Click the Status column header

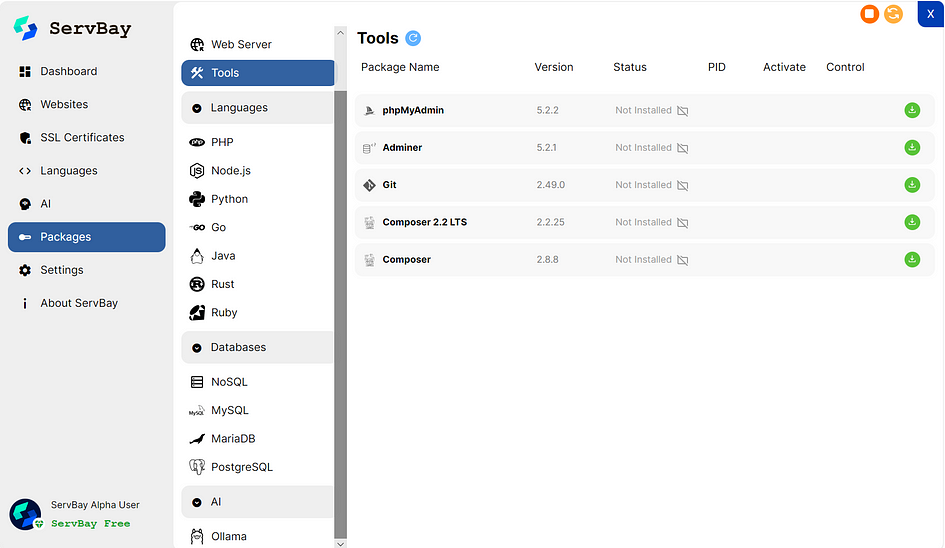[630, 67]
